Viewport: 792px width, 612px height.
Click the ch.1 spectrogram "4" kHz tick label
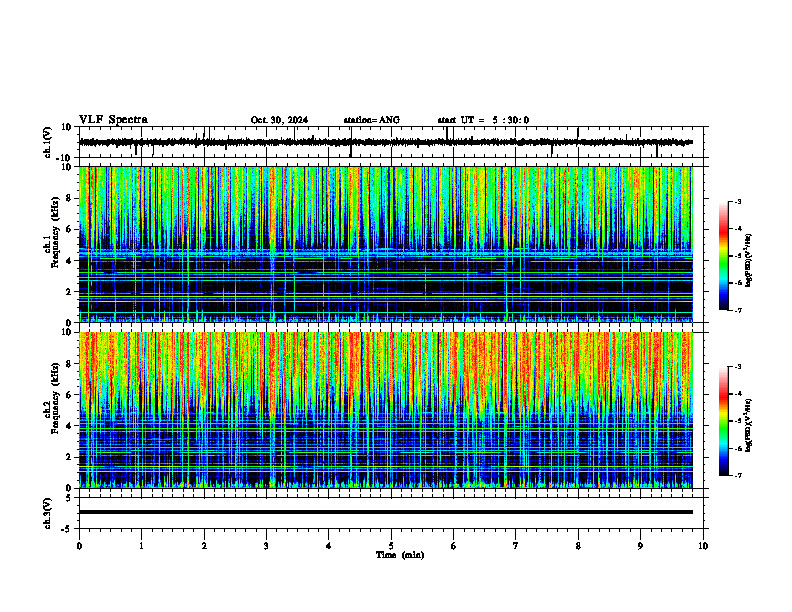coord(70,261)
